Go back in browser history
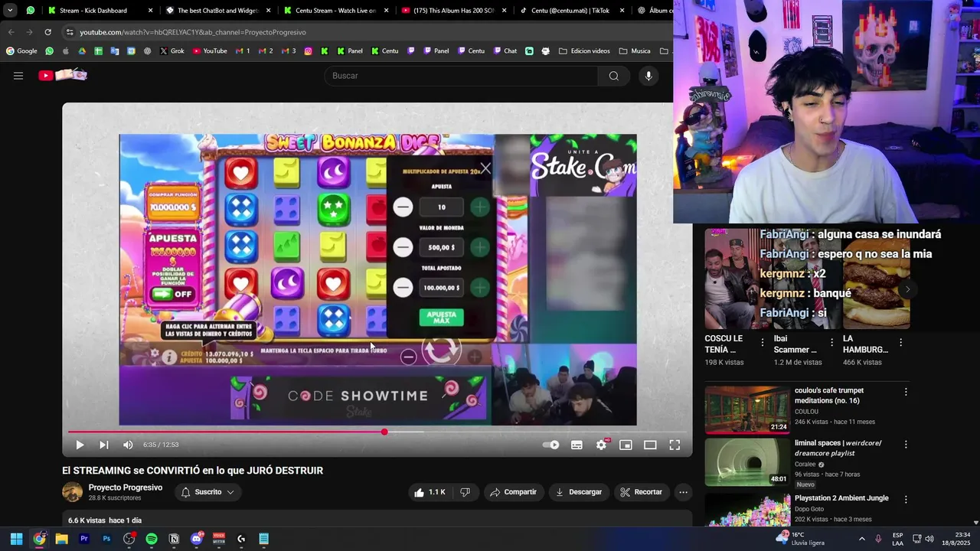This screenshot has width=980, height=551. (11, 32)
